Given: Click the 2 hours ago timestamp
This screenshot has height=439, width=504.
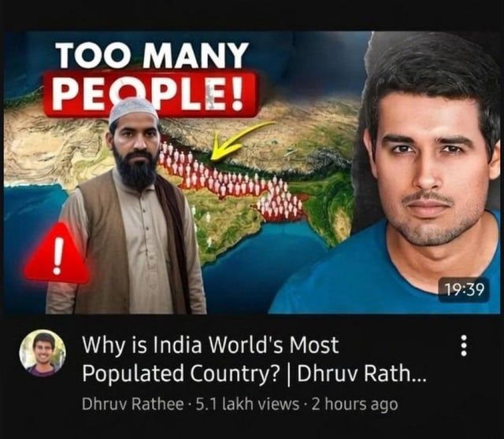Looking at the screenshot, I should pos(354,404).
